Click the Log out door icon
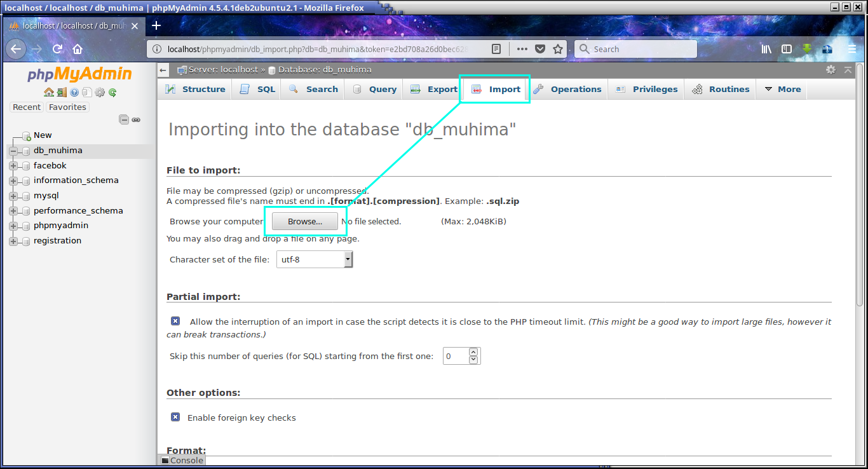Screen dimensions: 868x469 click(x=62, y=92)
